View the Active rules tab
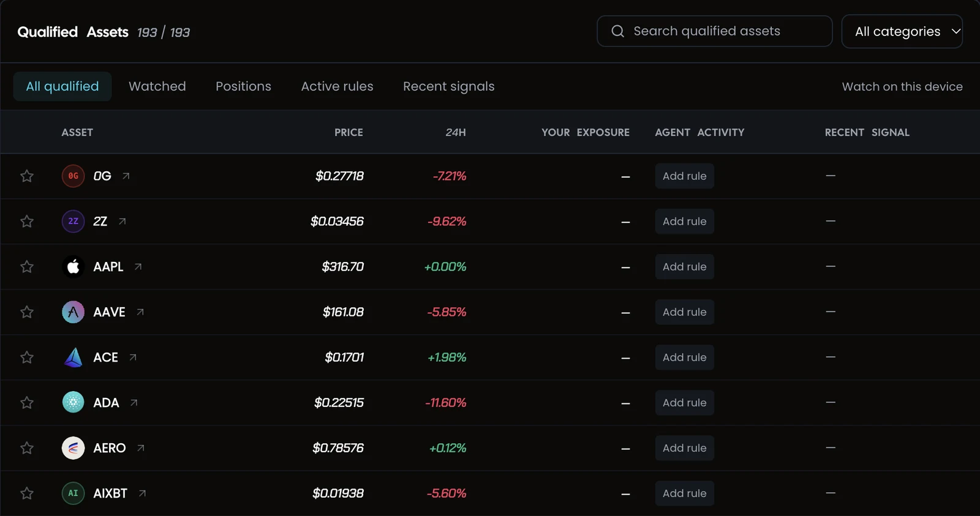Screen dimensions: 980x516 point(337,86)
